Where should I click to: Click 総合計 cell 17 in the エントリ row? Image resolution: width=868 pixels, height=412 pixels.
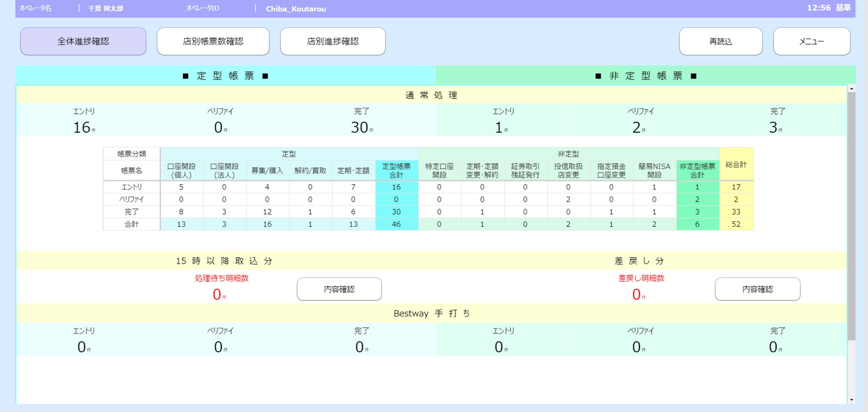(x=737, y=187)
